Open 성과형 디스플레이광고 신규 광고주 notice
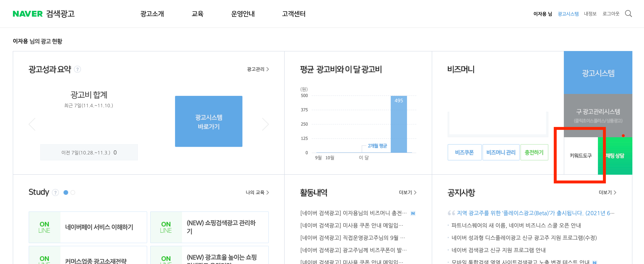644x264 pixels. (x=524, y=238)
